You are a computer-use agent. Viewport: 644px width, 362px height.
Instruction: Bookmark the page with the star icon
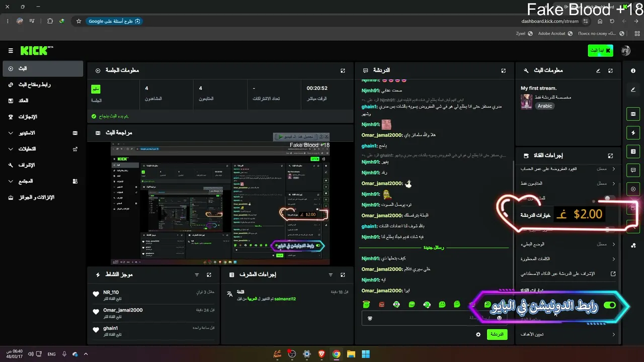click(78, 21)
